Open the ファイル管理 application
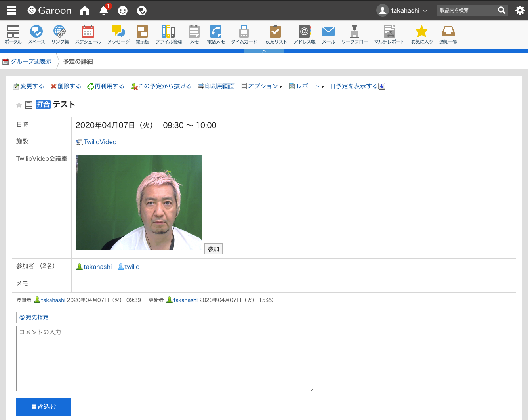Screen dimensions: 528x420 click(x=169, y=34)
